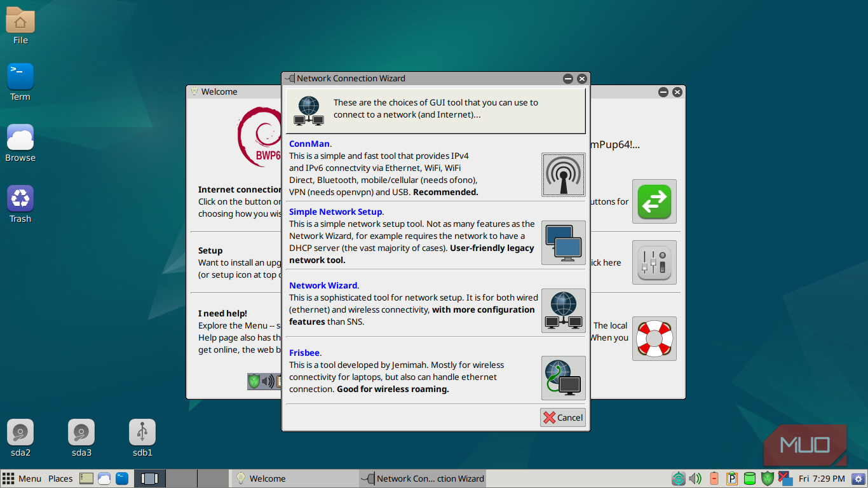The image size is (868, 488).
Task: Select the sda2 drive icon
Action: (20, 438)
